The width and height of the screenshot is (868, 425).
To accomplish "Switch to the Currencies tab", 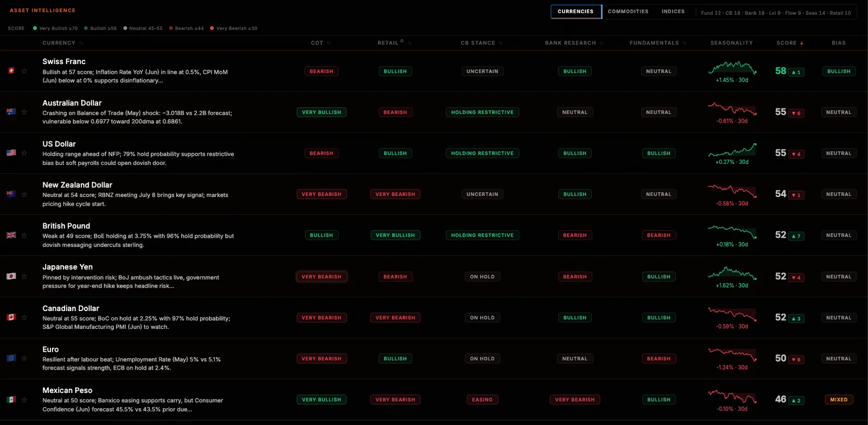I will tap(576, 11).
